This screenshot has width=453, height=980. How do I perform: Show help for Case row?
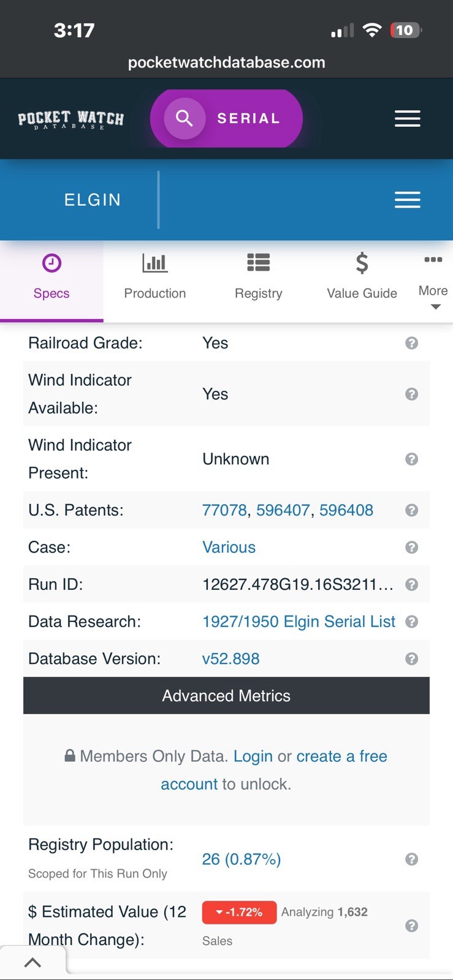412,547
